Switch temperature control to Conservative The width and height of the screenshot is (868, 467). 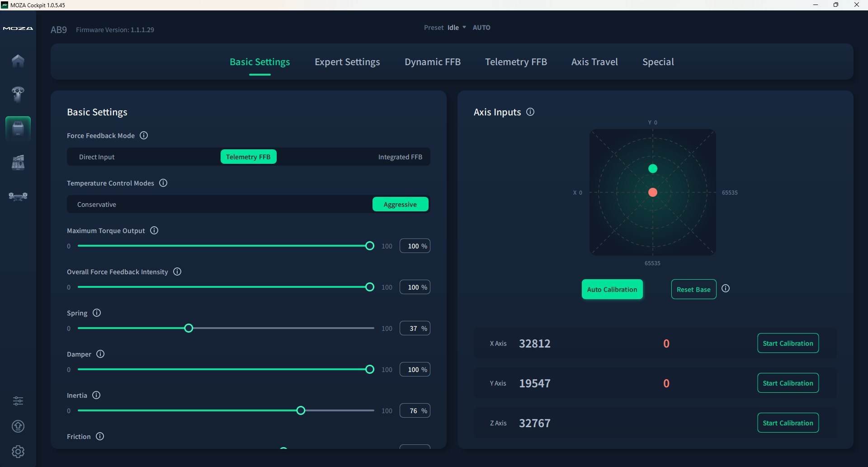(97, 205)
